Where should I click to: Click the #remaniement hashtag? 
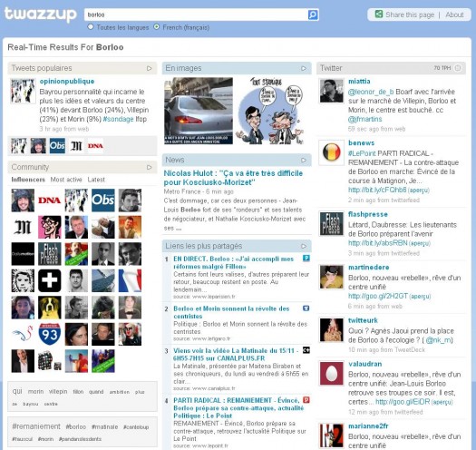click(x=36, y=426)
